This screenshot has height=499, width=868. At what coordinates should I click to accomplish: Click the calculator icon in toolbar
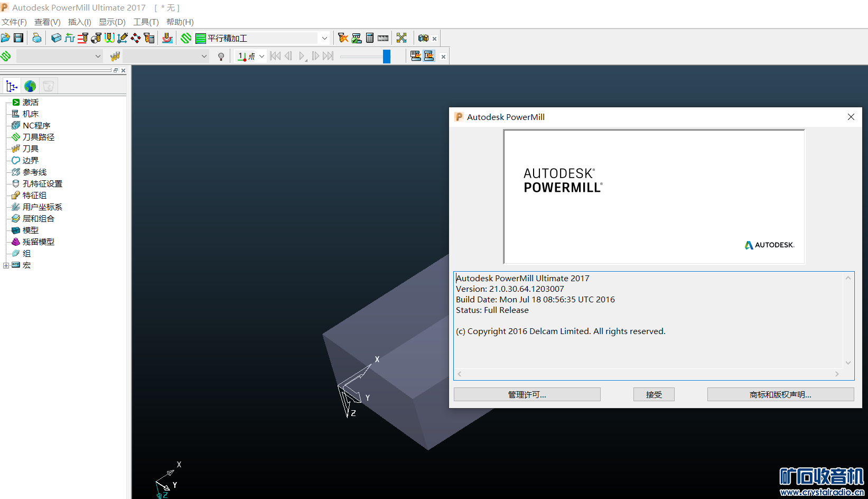[x=370, y=38]
